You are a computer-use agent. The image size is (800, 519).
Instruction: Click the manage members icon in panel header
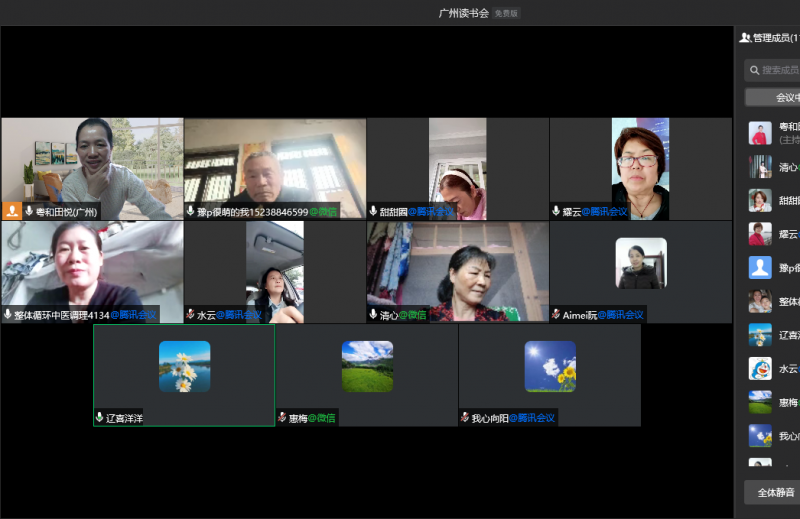pyautogui.click(x=745, y=38)
